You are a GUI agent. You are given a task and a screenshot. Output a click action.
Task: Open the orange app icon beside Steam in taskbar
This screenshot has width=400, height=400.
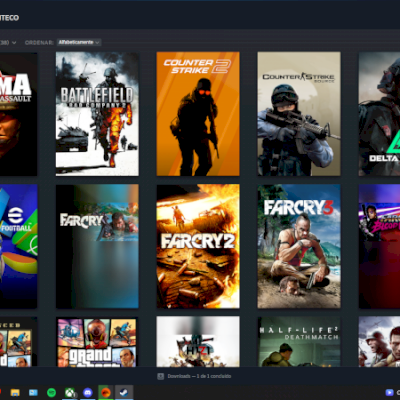click(x=106, y=392)
